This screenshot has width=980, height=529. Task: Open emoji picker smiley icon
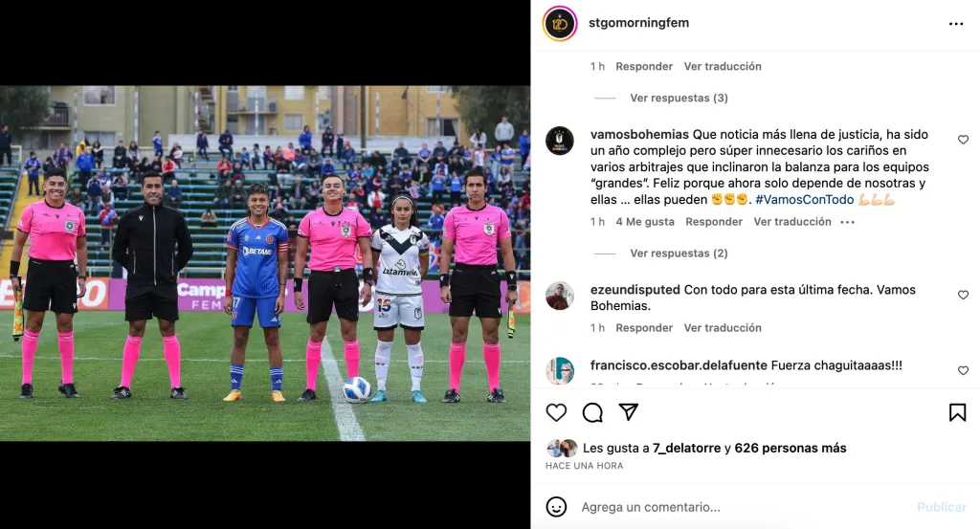pos(556,506)
